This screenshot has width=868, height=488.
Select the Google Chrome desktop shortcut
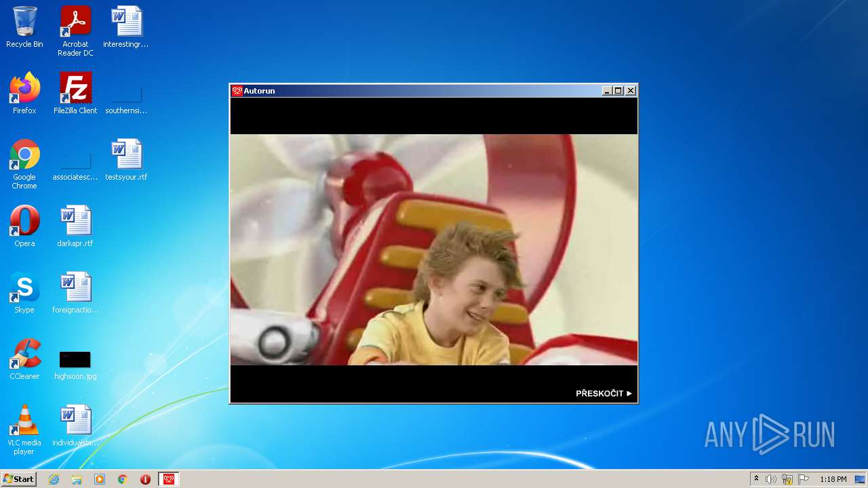[x=24, y=165]
